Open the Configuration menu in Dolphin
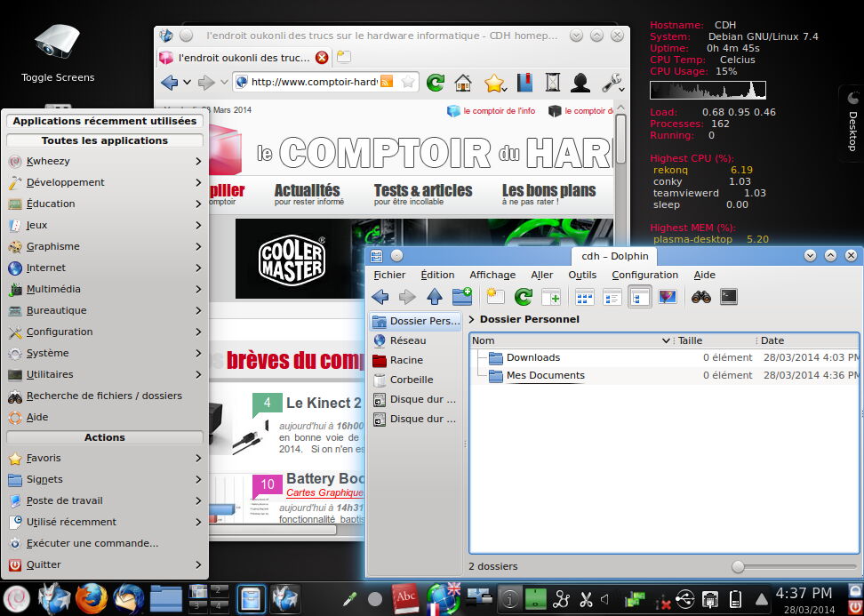This screenshot has width=864, height=616. 644,275
